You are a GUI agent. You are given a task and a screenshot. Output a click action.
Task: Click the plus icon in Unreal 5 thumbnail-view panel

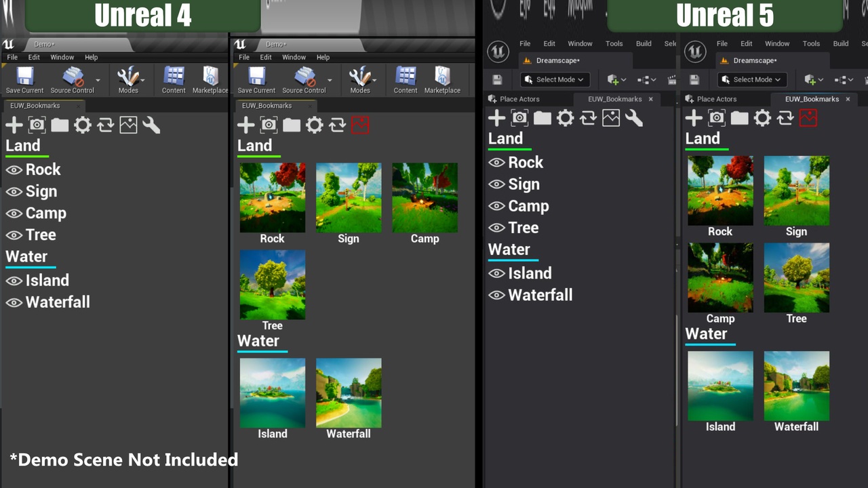coord(694,118)
